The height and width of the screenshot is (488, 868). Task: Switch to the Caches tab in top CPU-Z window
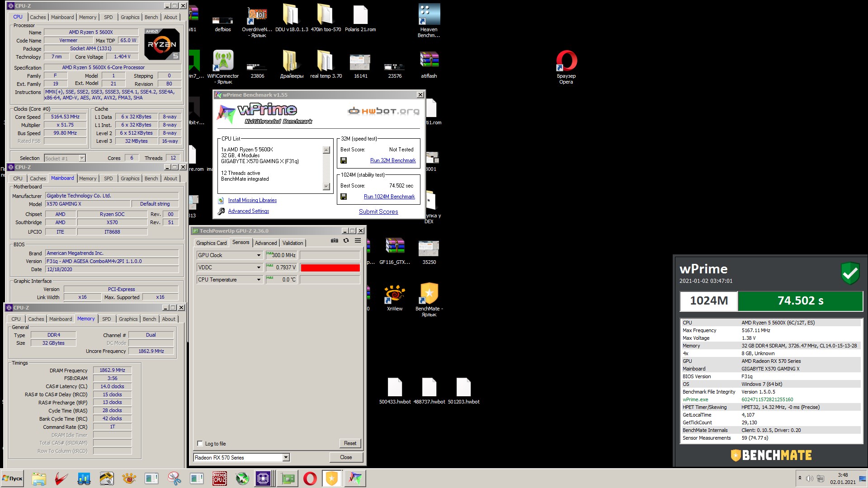38,17
